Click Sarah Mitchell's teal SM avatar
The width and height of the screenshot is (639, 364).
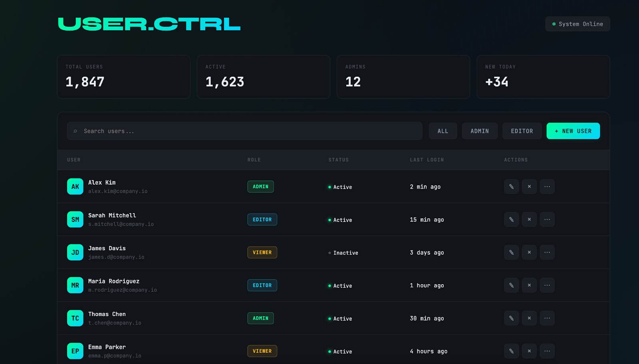[75, 219]
